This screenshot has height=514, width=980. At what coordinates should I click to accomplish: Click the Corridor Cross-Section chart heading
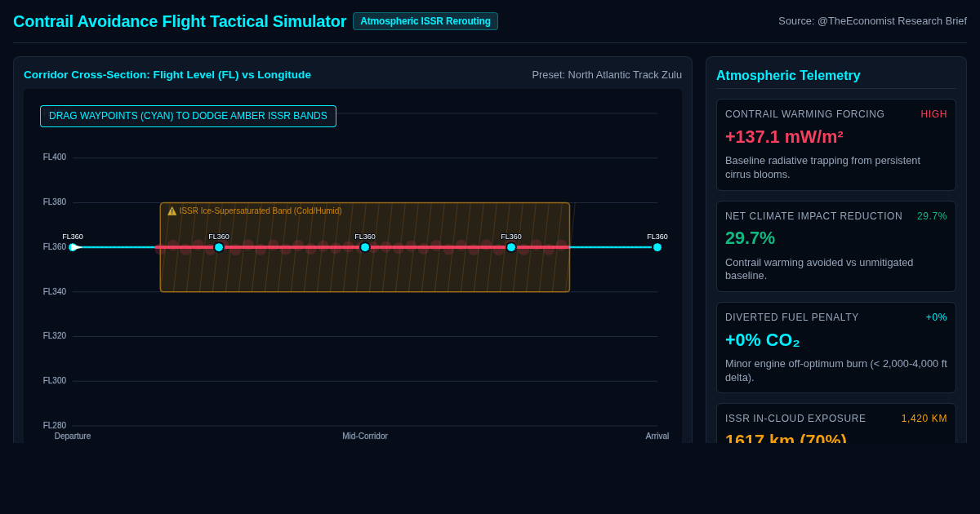(x=167, y=75)
